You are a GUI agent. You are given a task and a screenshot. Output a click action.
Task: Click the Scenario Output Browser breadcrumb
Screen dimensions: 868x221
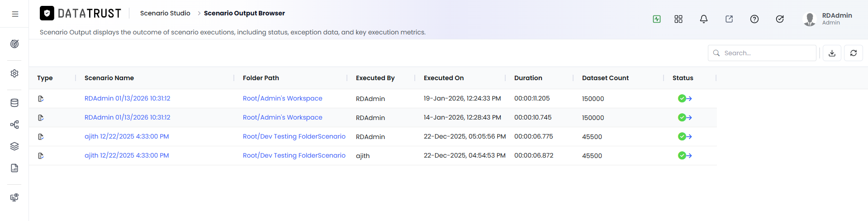click(x=244, y=13)
